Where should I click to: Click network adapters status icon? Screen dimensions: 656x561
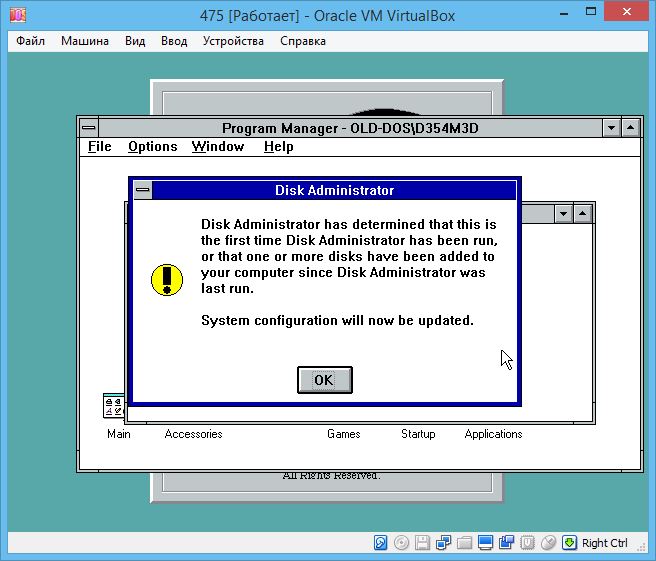pos(443,543)
